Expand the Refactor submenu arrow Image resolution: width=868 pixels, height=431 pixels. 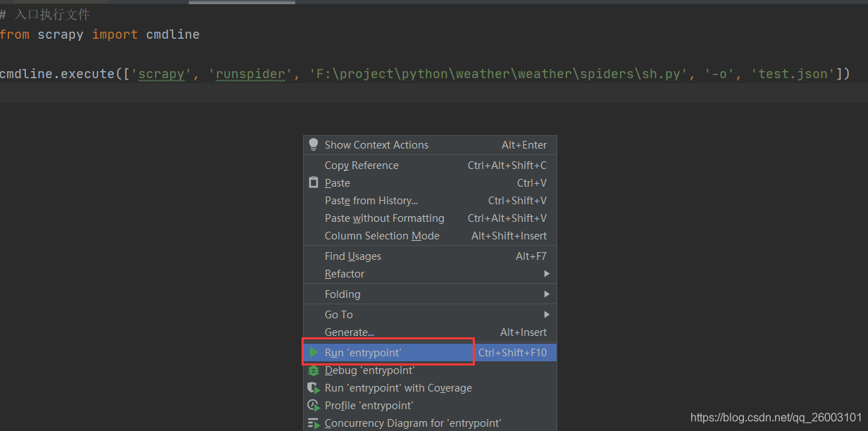[547, 274]
